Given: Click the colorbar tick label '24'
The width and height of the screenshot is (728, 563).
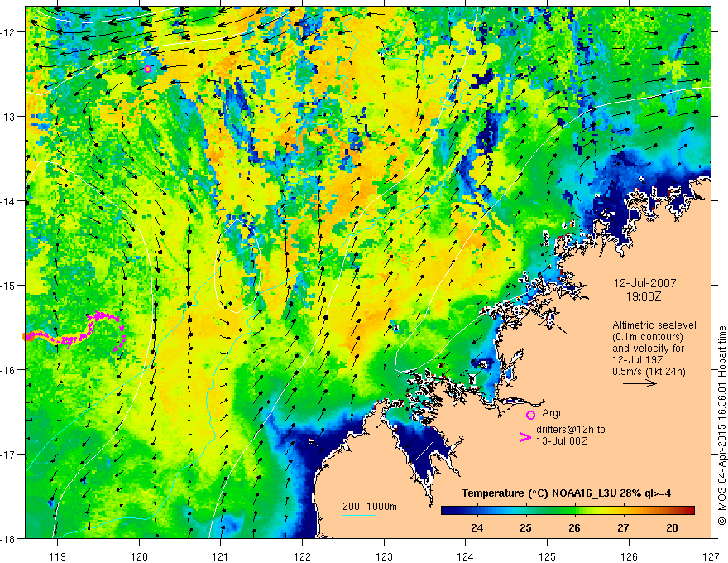Looking at the screenshot, I should 477,527.
